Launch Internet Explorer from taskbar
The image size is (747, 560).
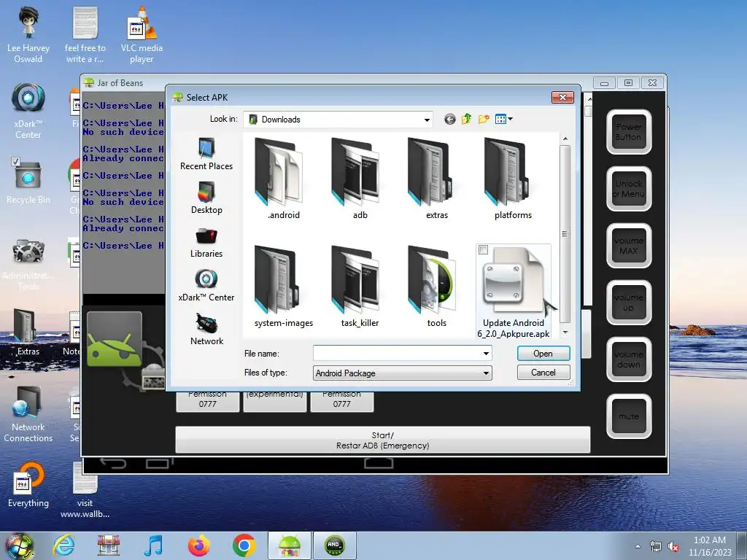64,545
